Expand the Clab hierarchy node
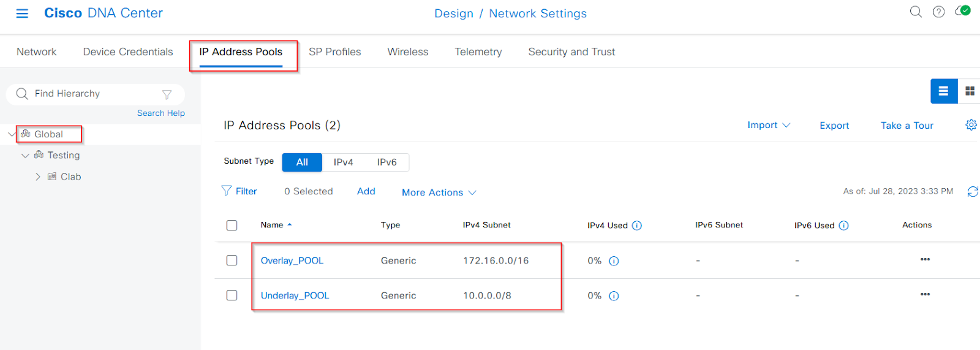This screenshot has height=350, width=980. point(38,177)
